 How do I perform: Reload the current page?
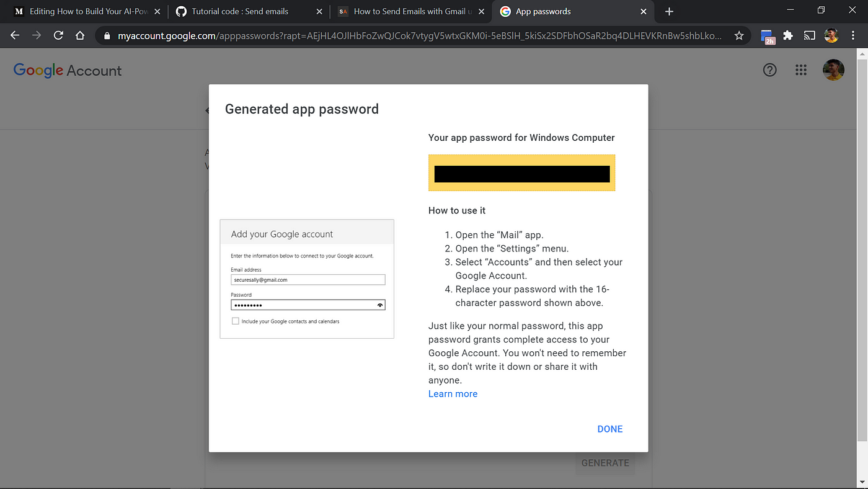(x=58, y=35)
